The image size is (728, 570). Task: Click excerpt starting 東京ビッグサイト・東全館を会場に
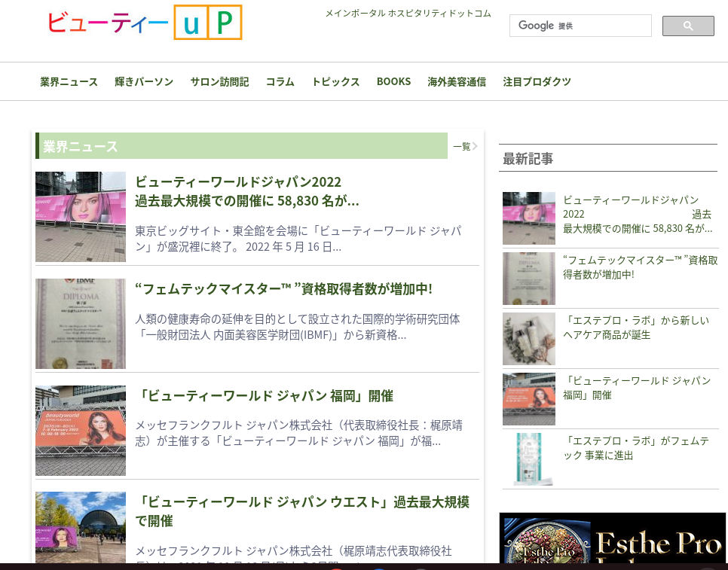(298, 239)
